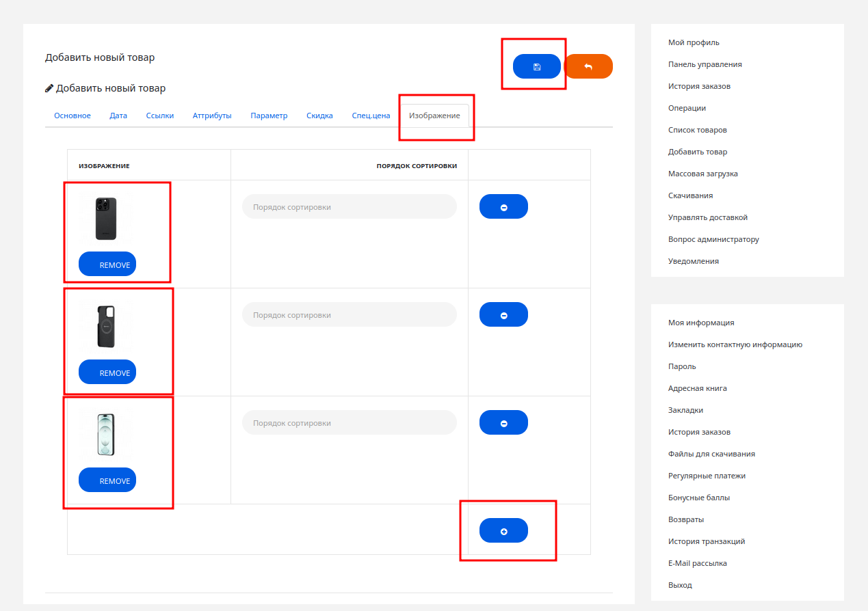Click minus icon in second image row

(503, 314)
